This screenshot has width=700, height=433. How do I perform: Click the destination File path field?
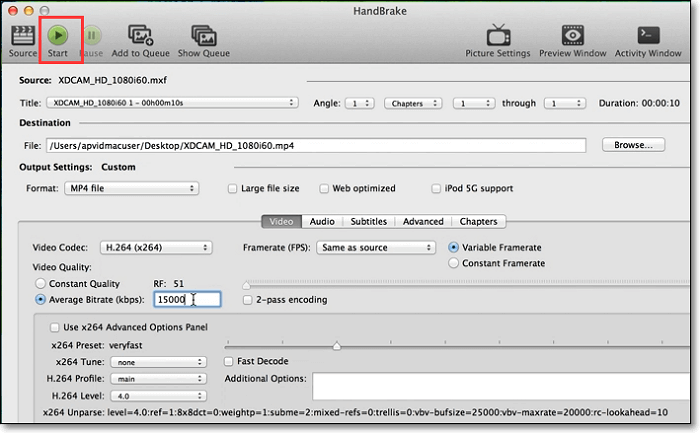click(x=314, y=145)
